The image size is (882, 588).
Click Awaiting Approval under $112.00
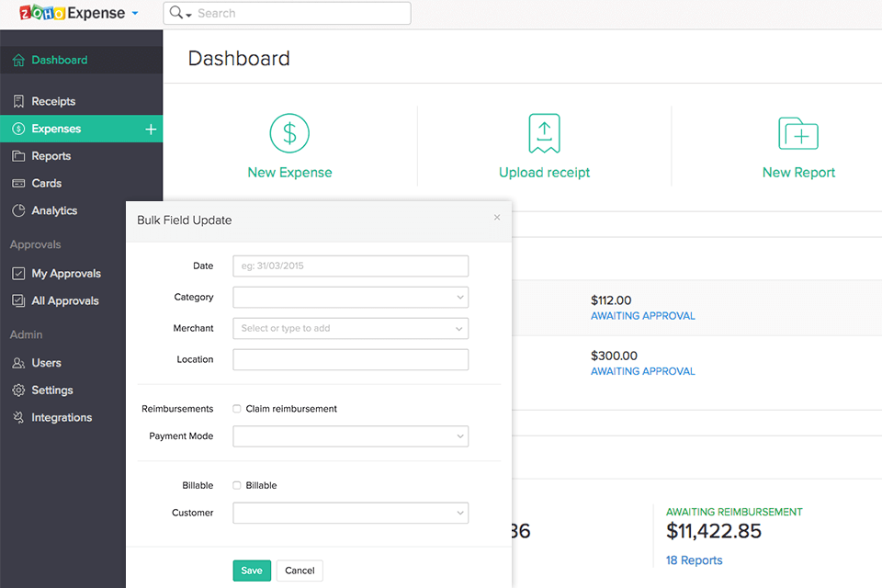[643, 316]
